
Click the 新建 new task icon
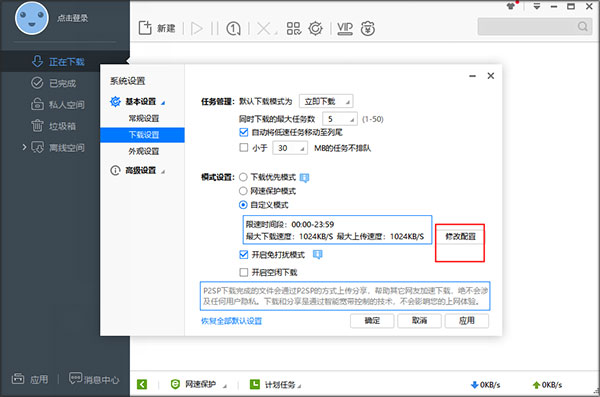(145, 28)
